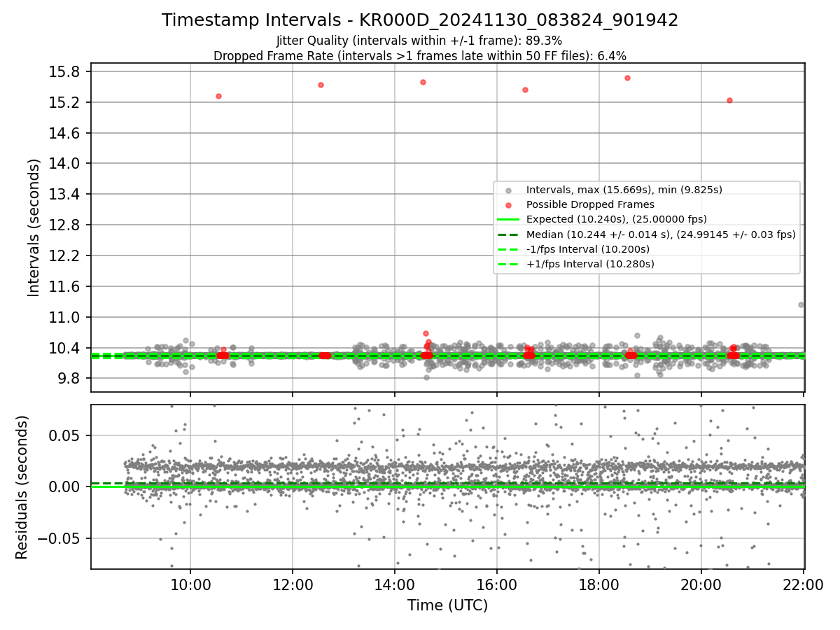Click legend entry "Intervals, max (15.669s), min (9.825s)"
The image size is (840, 630).
(x=624, y=190)
